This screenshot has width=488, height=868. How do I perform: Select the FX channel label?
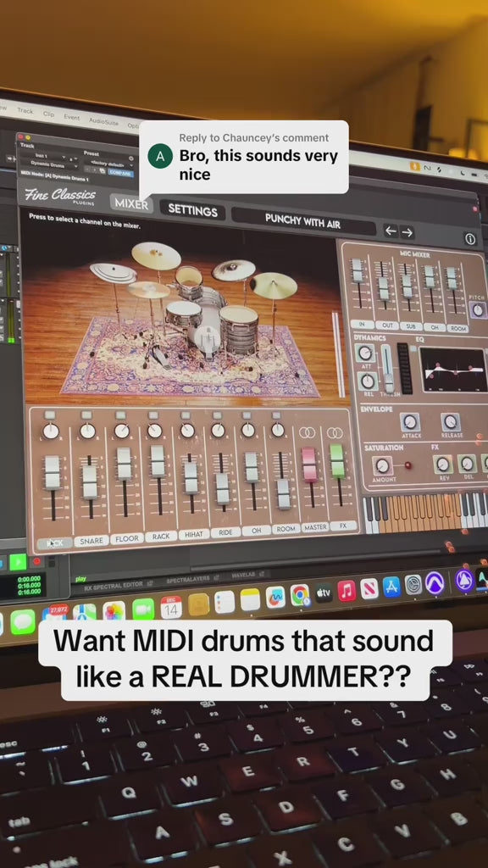[344, 526]
